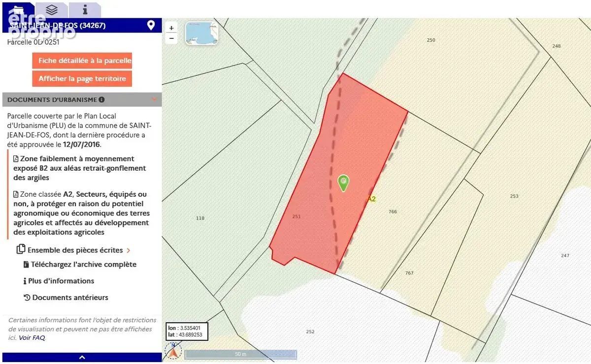Select parcel 118 on the map

pos(200,218)
